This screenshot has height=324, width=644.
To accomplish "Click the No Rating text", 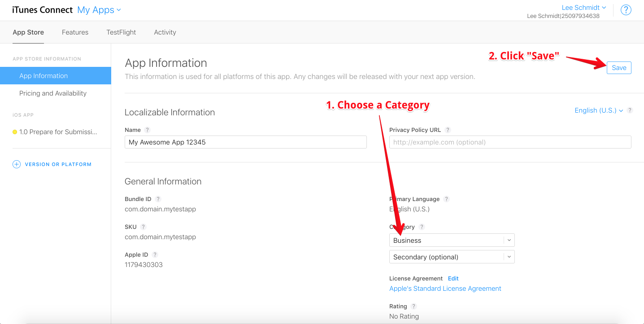I will (404, 316).
